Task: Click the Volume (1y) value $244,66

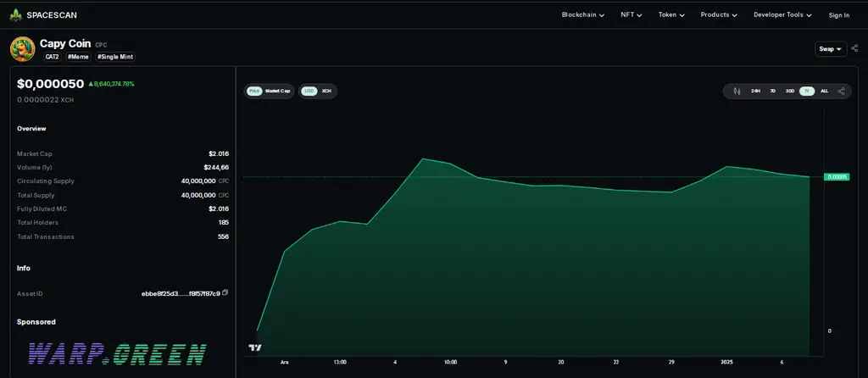Action: pyautogui.click(x=216, y=167)
